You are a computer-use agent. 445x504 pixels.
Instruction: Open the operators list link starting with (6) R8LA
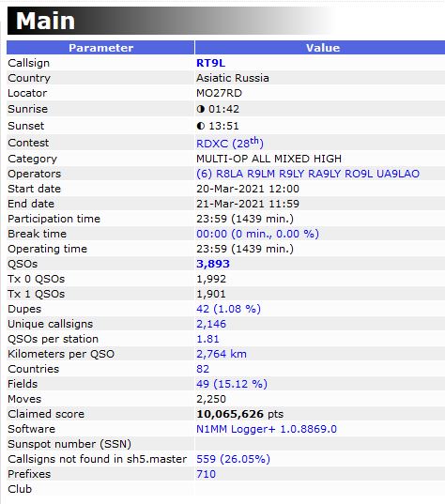pos(308,174)
